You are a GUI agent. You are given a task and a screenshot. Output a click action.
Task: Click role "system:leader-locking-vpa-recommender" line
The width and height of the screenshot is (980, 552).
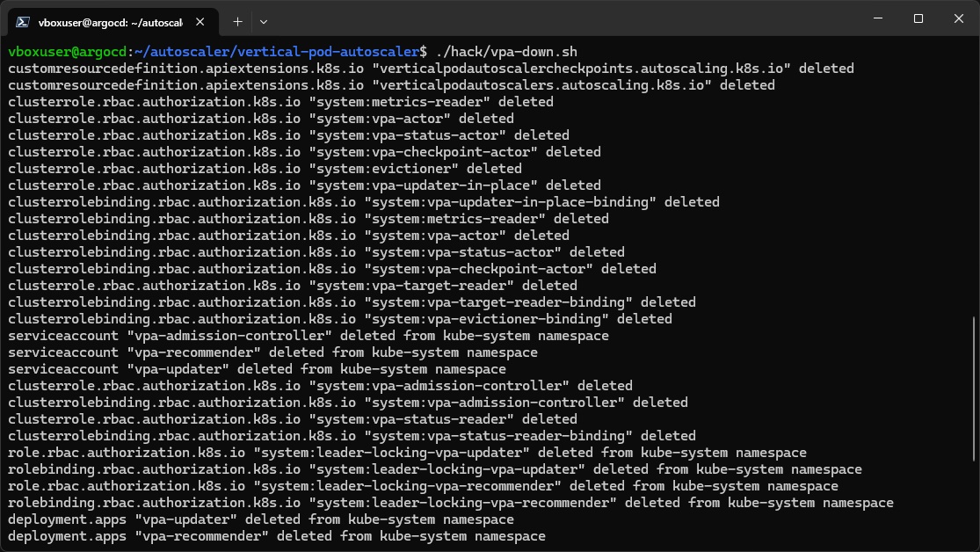point(423,486)
